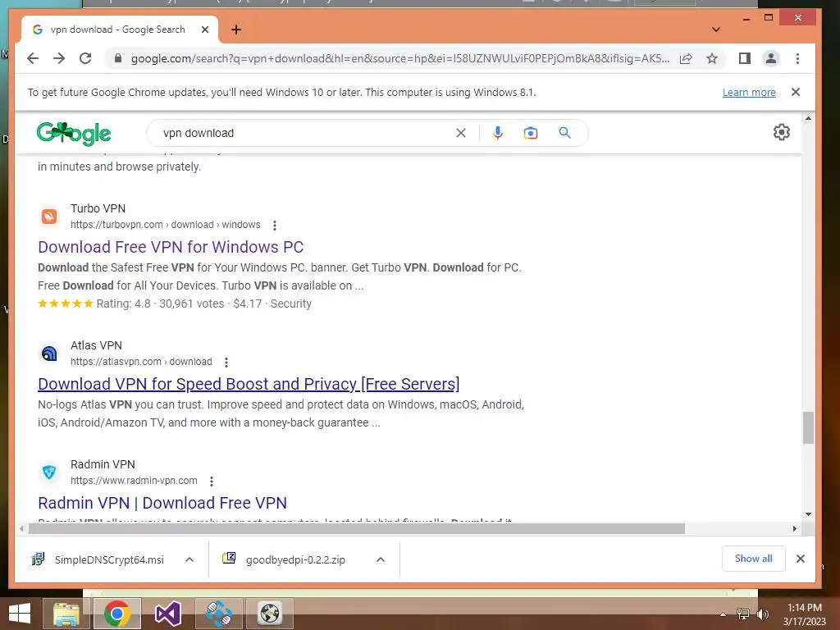Click the Turbo VPN favicon
This screenshot has height=630, width=840.
pos(49,217)
